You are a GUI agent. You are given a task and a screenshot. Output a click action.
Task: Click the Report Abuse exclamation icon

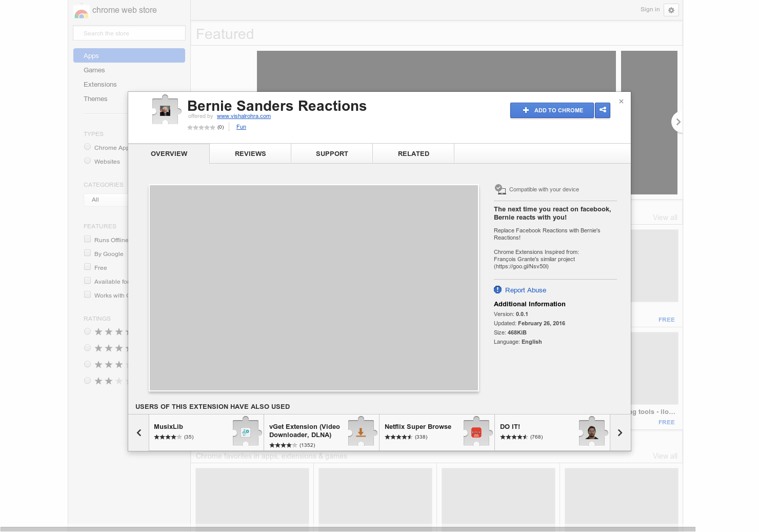pyautogui.click(x=497, y=290)
